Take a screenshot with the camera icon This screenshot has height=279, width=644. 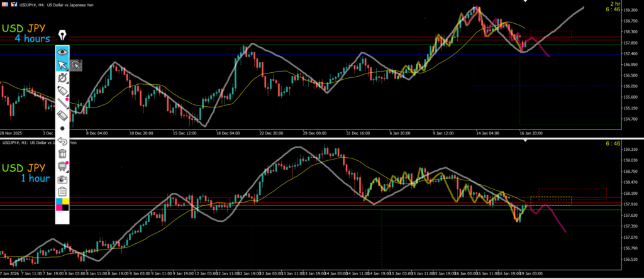[x=62, y=179]
